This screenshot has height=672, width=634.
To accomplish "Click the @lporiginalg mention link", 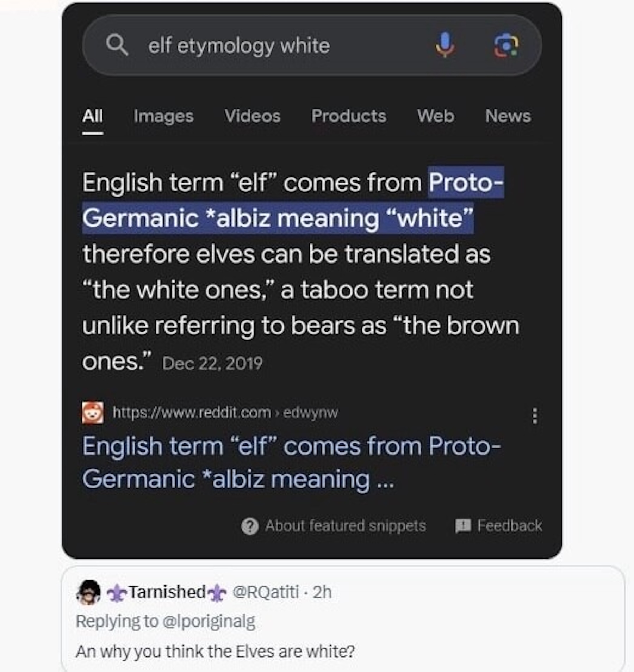I will pos(209,621).
